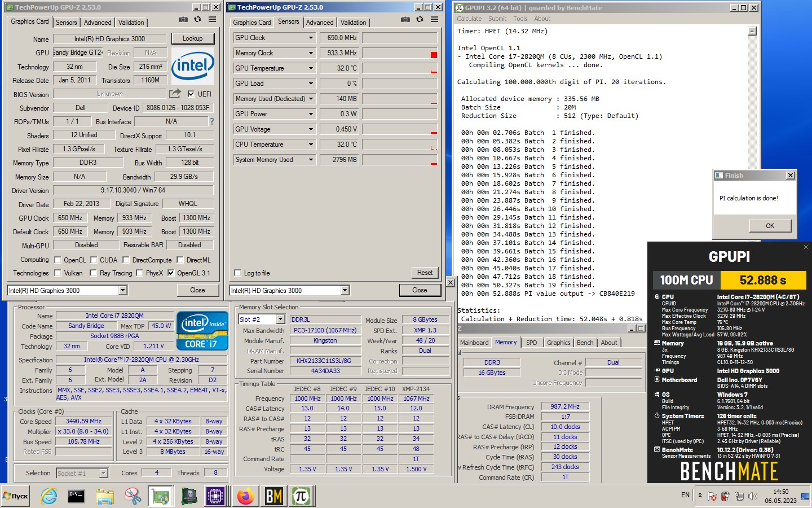Click the Memory Clock sensor graph
This screenshot has width=812, height=508.
pos(399,53)
